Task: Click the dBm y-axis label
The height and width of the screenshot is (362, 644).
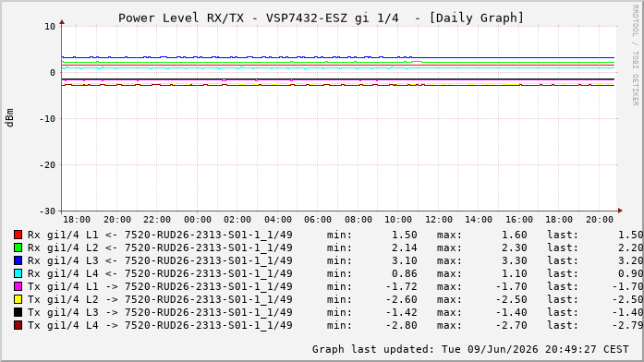Action: (9, 118)
